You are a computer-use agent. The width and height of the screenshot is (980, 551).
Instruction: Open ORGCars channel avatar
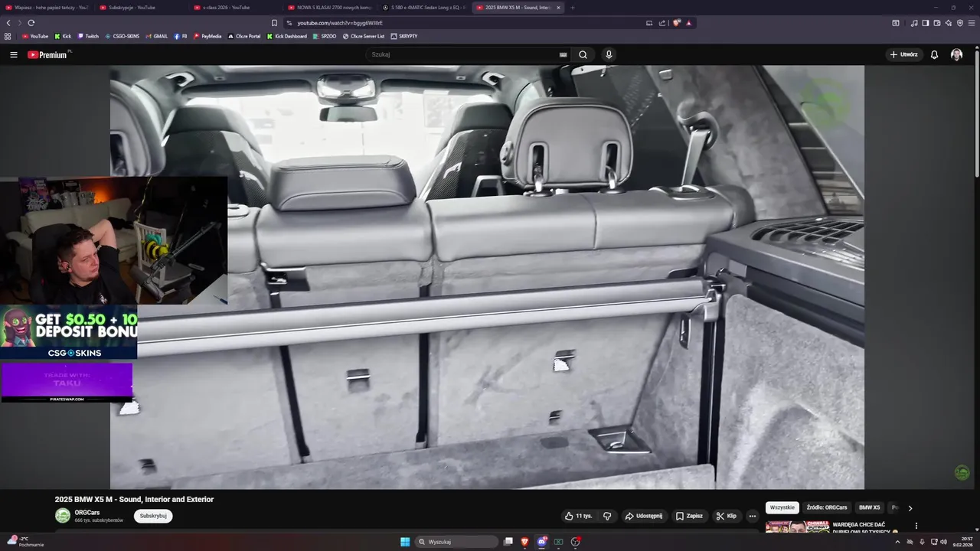[63, 516]
